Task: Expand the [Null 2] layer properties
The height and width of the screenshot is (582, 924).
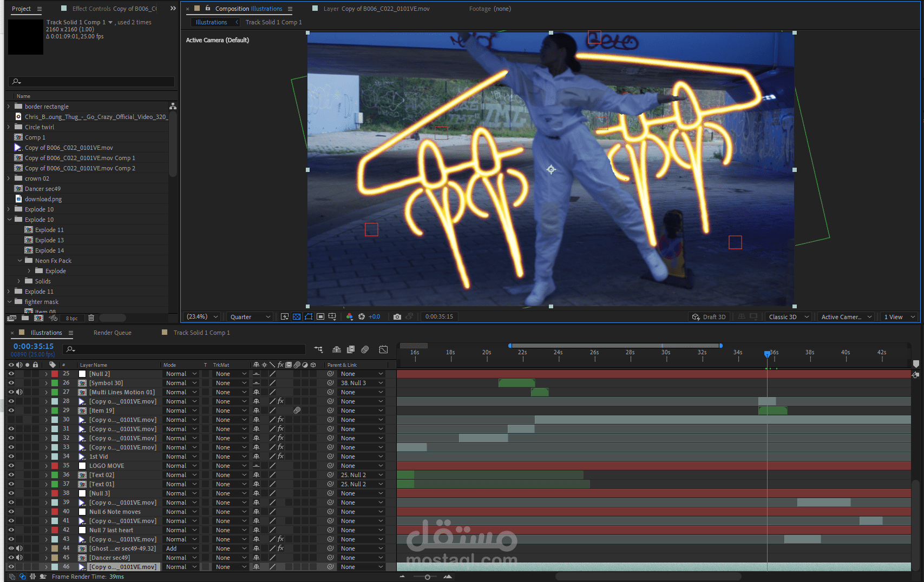Action: pyautogui.click(x=46, y=374)
